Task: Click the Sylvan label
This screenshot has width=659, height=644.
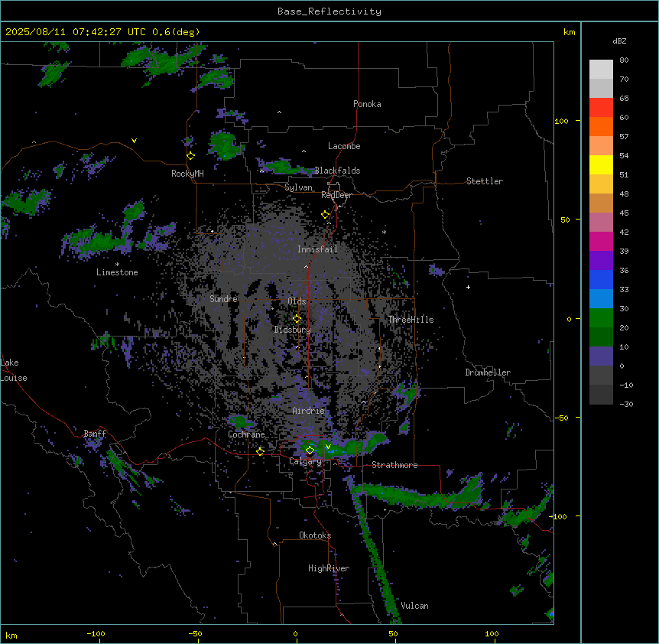Action: (x=298, y=187)
